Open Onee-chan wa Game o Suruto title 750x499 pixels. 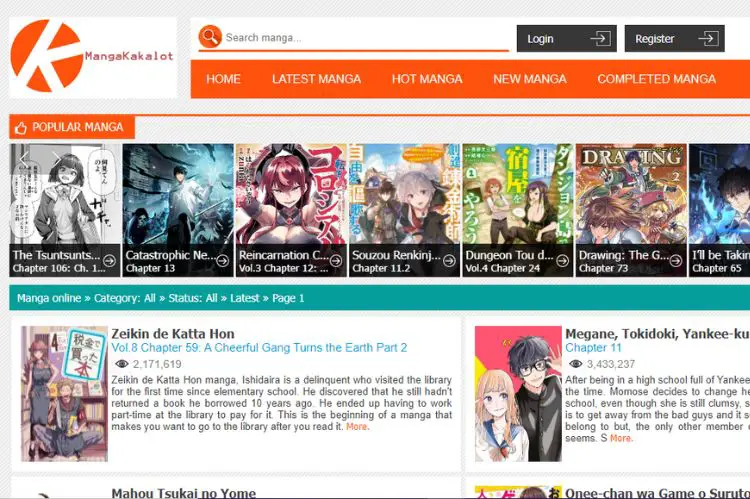tap(657, 493)
